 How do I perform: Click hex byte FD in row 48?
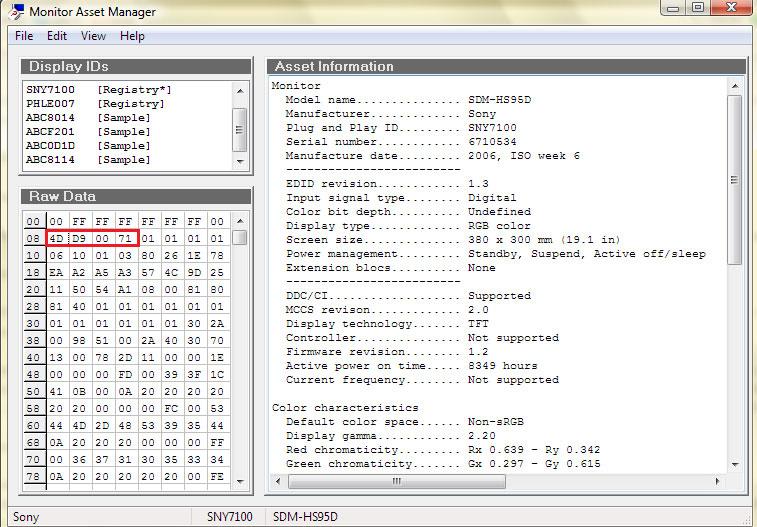pyautogui.click(x=125, y=374)
